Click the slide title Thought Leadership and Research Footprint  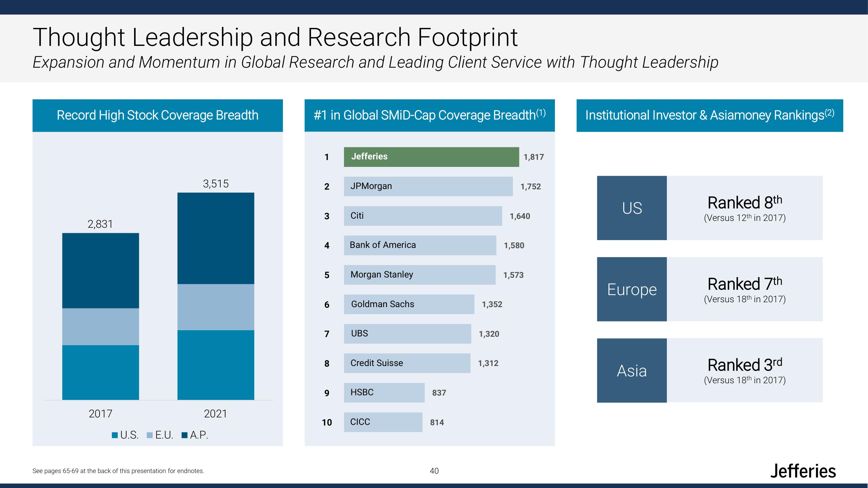point(275,37)
